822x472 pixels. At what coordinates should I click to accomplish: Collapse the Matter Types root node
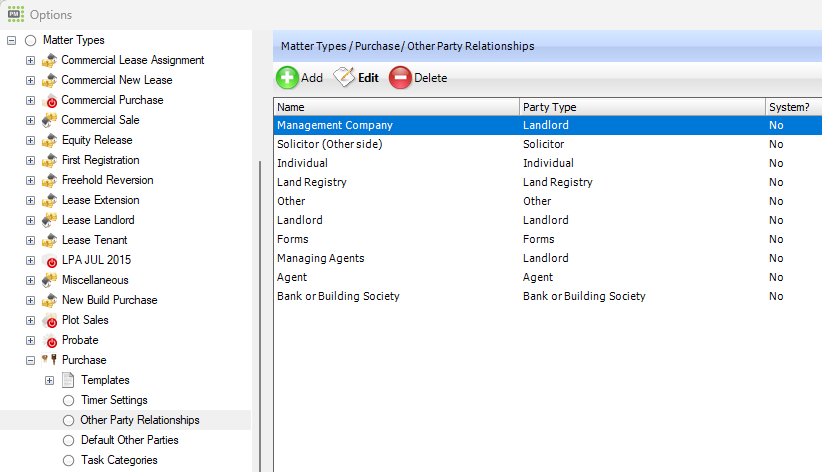[12, 40]
